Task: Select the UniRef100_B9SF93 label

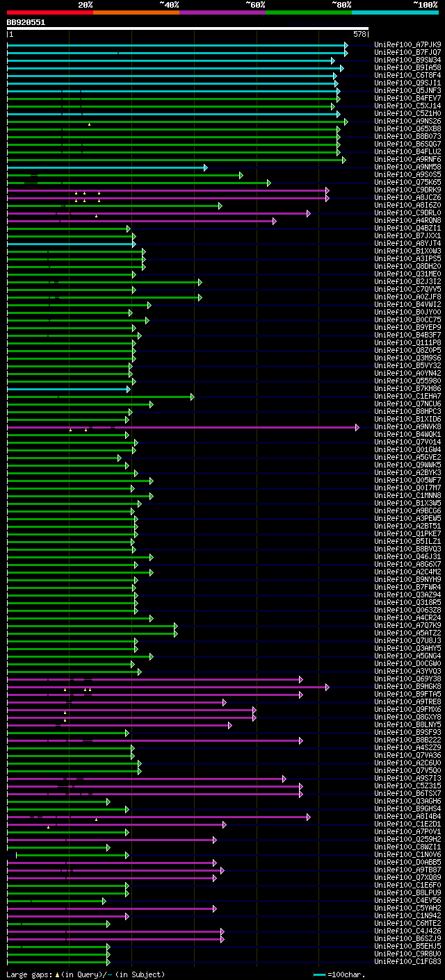Action: click(x=407, y=733)
